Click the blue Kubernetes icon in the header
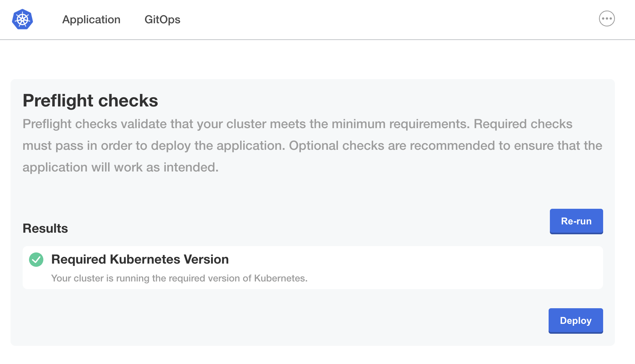 tap(22, 19)
